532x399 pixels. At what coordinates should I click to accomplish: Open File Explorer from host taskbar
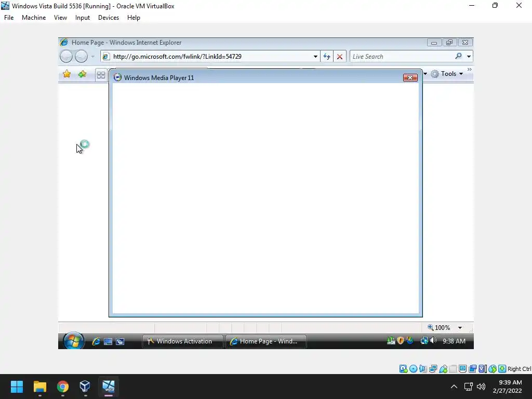[x=39, y=387]
